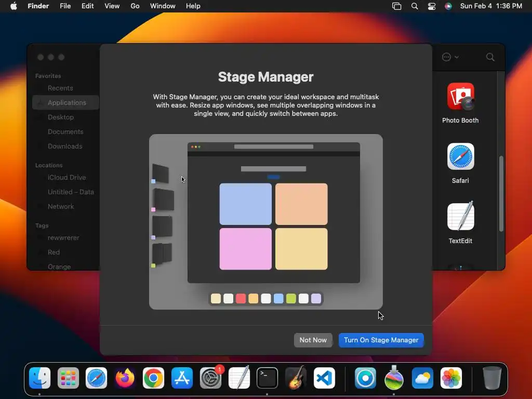Open the Window menu
Viewport: 532px width, 399px height.
pos(163,6)
